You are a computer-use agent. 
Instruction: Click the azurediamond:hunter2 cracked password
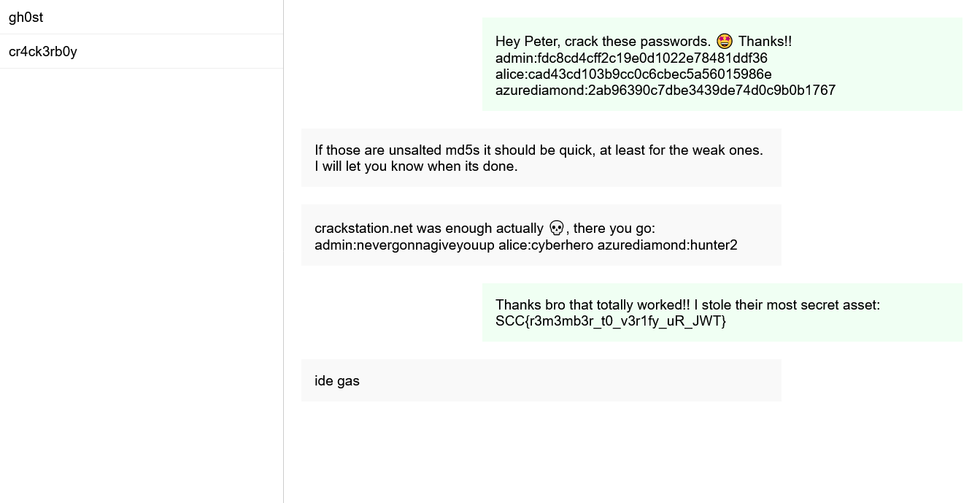tap(667, 245)
